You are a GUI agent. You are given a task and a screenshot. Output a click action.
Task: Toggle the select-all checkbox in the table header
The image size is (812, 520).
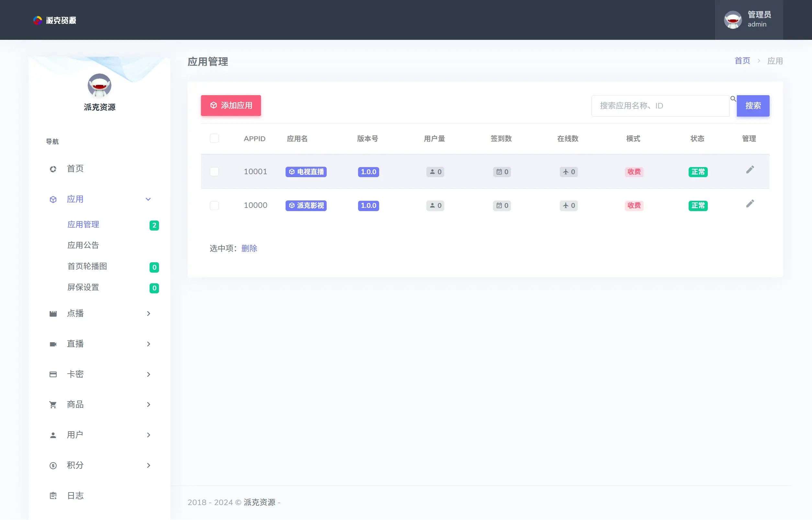click(214, 138)
